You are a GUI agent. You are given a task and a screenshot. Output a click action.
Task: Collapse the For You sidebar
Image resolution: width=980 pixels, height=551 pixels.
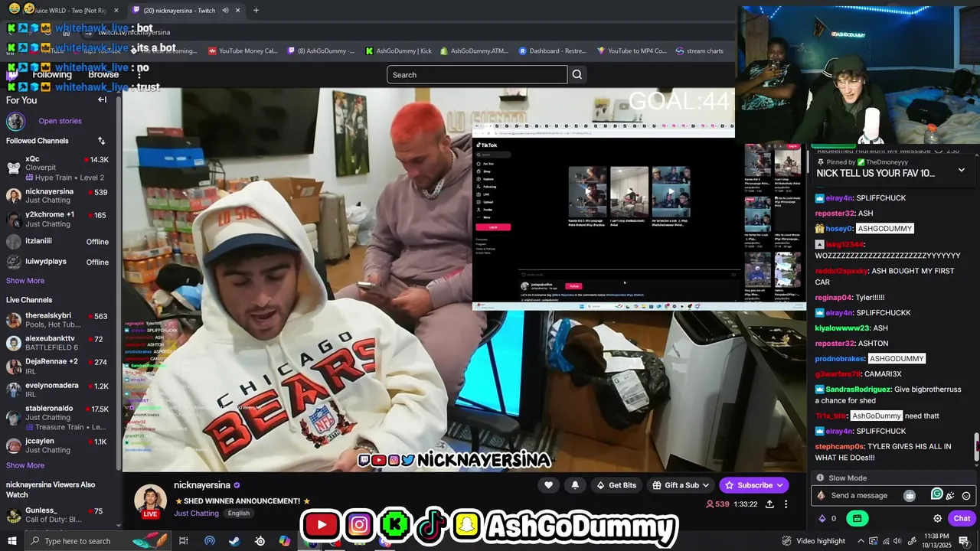[x=102, y=99]
